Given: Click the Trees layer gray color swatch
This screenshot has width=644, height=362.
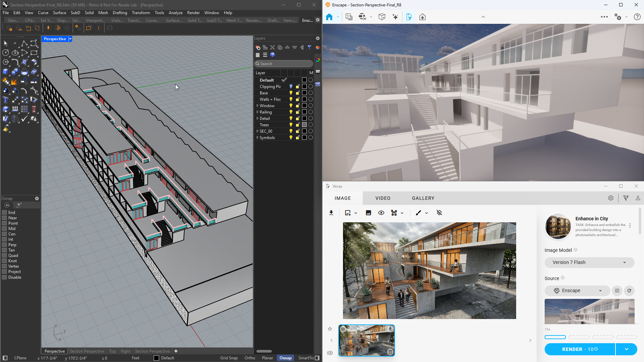Looking at the screenshot, I should point(304,125).
